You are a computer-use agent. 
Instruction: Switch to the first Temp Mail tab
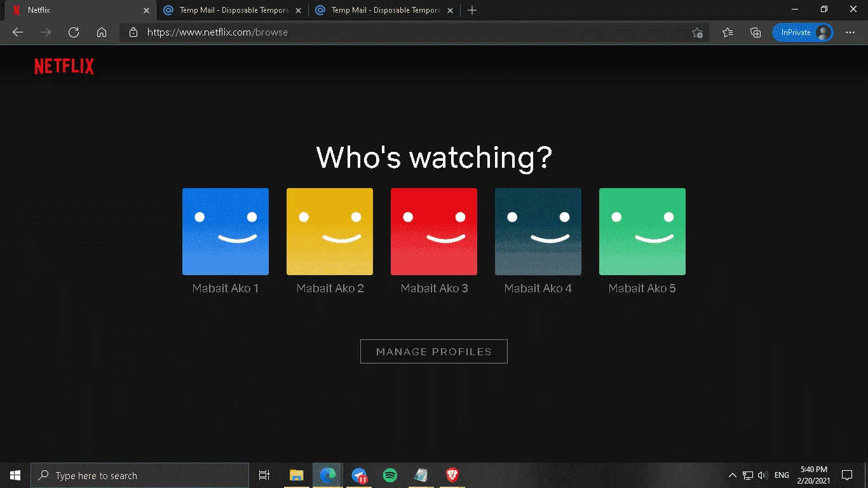232,10
